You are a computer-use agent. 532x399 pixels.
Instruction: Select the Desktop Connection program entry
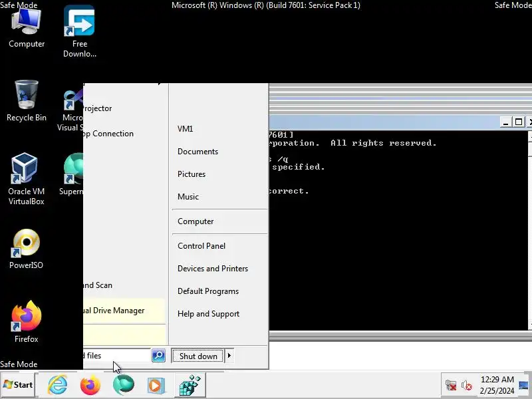(x=124, y=134)
